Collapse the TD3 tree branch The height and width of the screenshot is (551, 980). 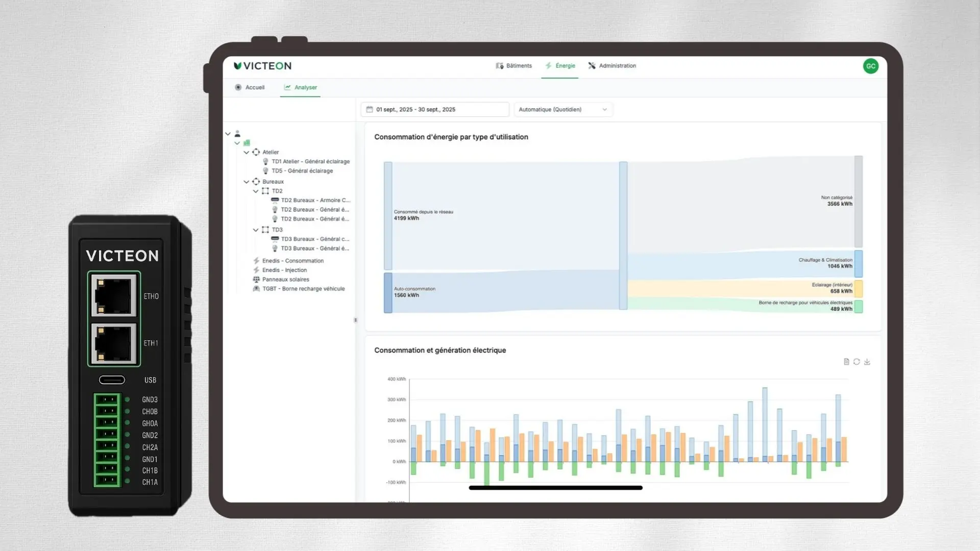256,230
